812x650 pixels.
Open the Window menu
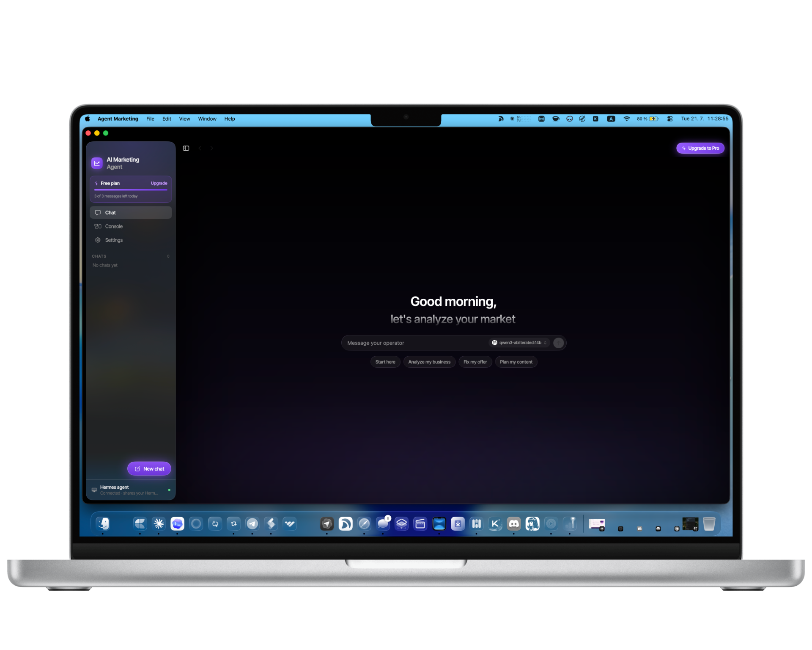coord(207,119)
